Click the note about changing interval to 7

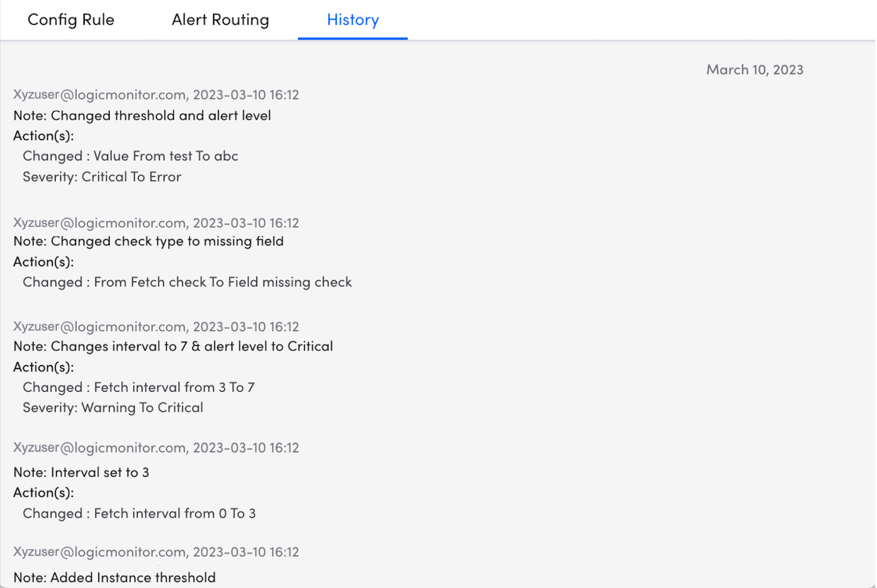coord(173,346)
